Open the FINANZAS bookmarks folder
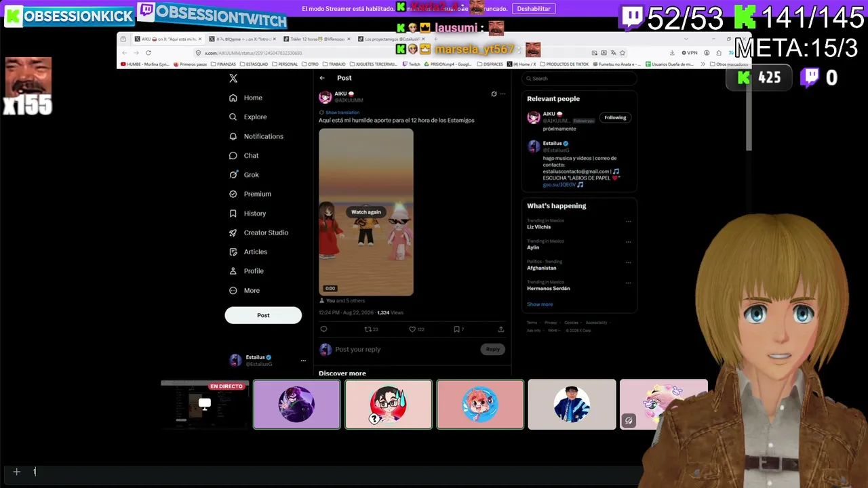The width and height of the screenshot is (868, 488). pyautogui.click(x=223, y=64)
